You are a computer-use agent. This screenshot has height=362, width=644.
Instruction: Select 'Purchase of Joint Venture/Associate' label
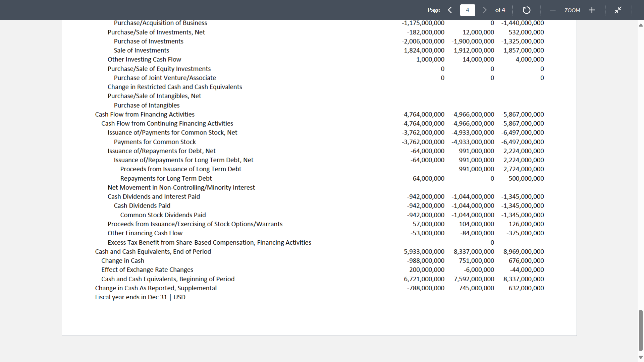(165, 78)
